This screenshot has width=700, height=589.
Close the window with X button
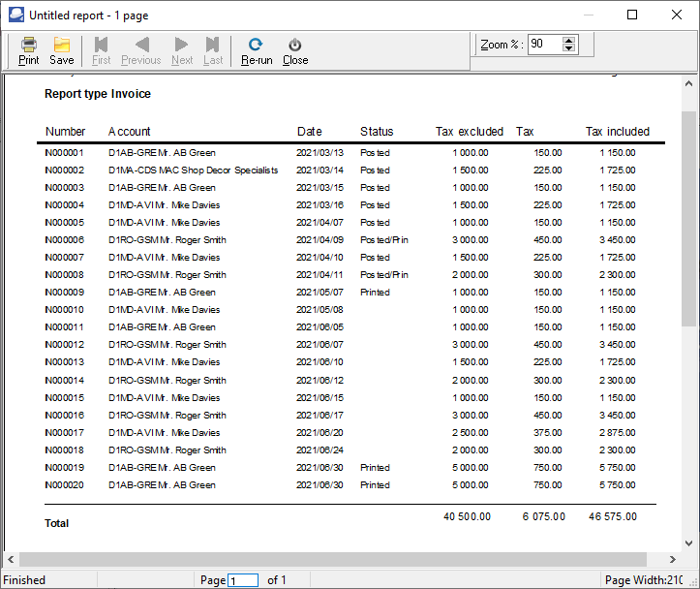point(677,15)
